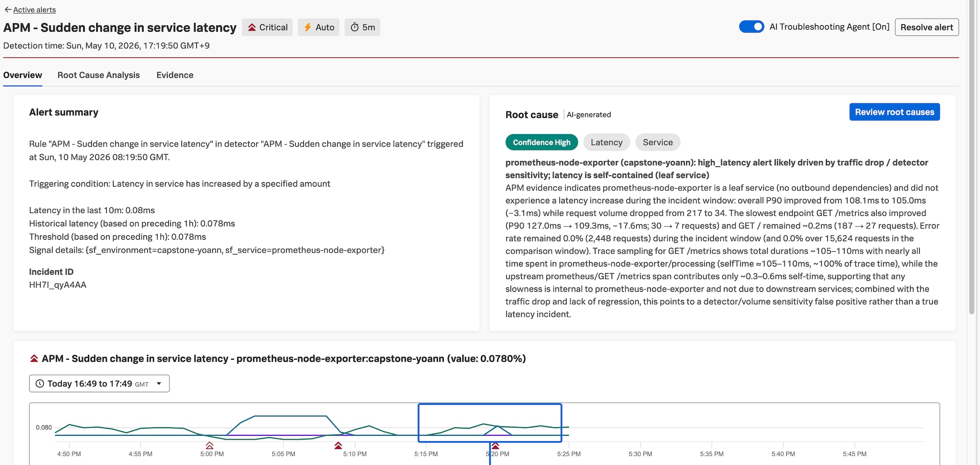Click the 'Latency in the last 10m: 0.08ms' line
Screen dimensions: 980x465
[92, 210]
